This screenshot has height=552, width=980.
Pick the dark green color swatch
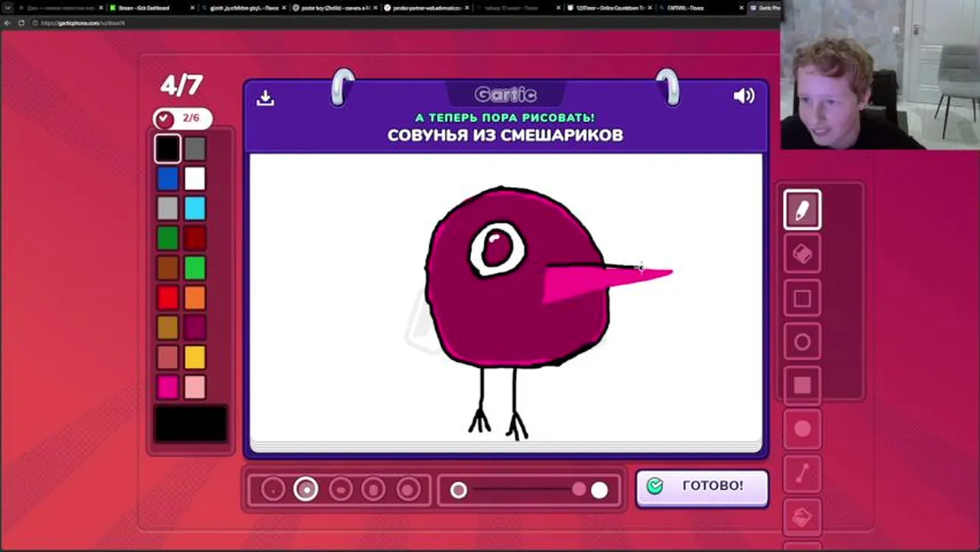coord(168,238)
